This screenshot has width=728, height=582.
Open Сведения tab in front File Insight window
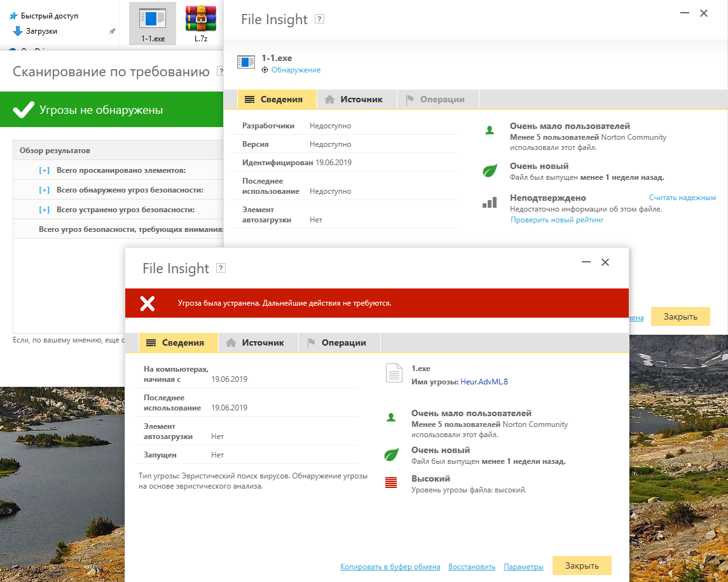point(178,342)
